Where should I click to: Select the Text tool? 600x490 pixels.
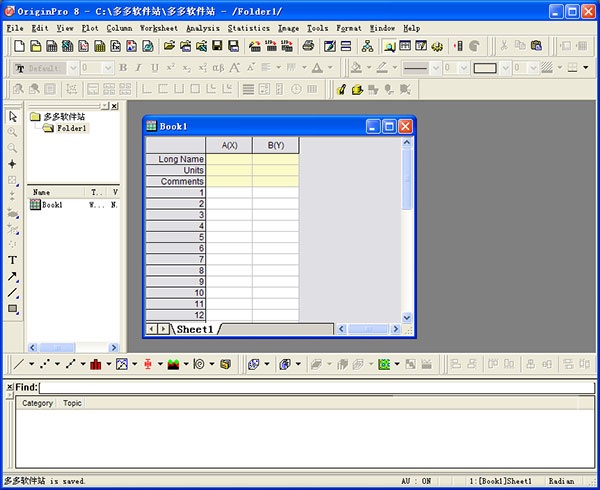(x=13, y=260)
